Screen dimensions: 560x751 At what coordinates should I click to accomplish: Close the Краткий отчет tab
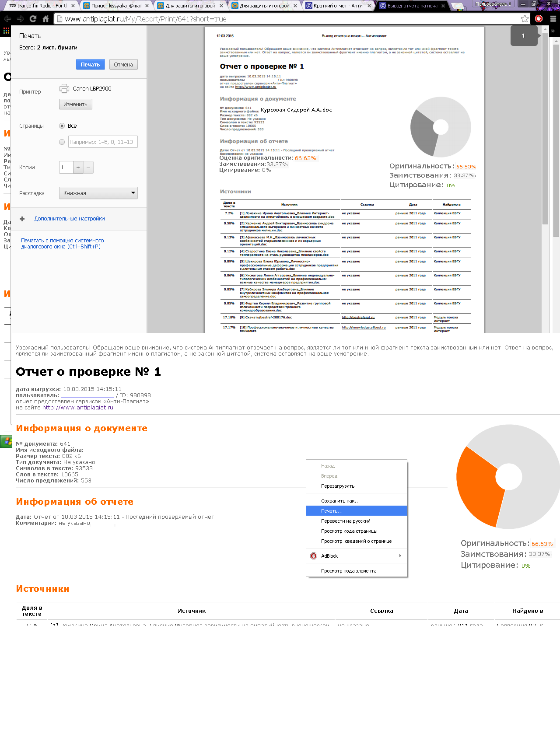tap(369, 6)
